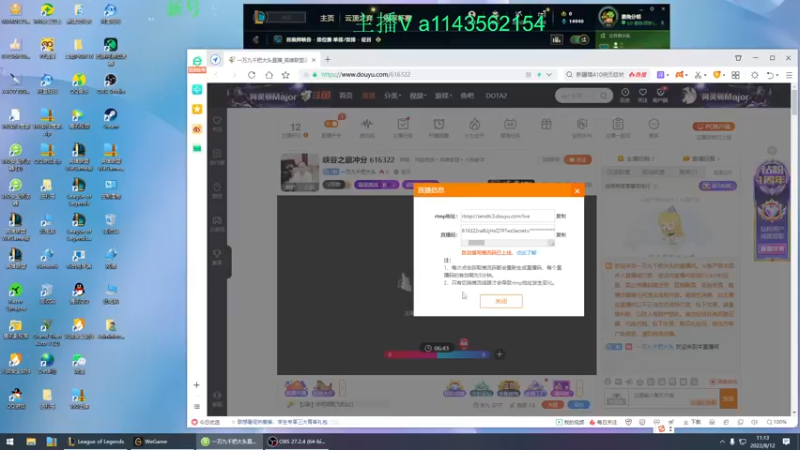Expand the 分类 category menu
Viewport: 800px width, 450px height.
(392, 96)
